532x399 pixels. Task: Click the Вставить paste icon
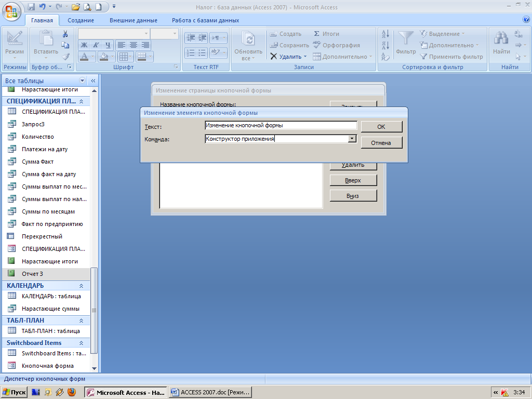coord(46,38)
